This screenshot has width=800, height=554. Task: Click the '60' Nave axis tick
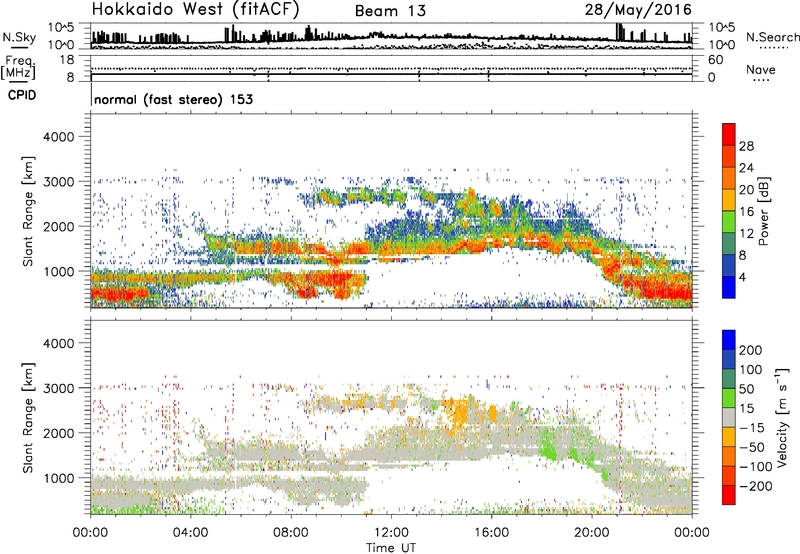click(x=715, y=60)
